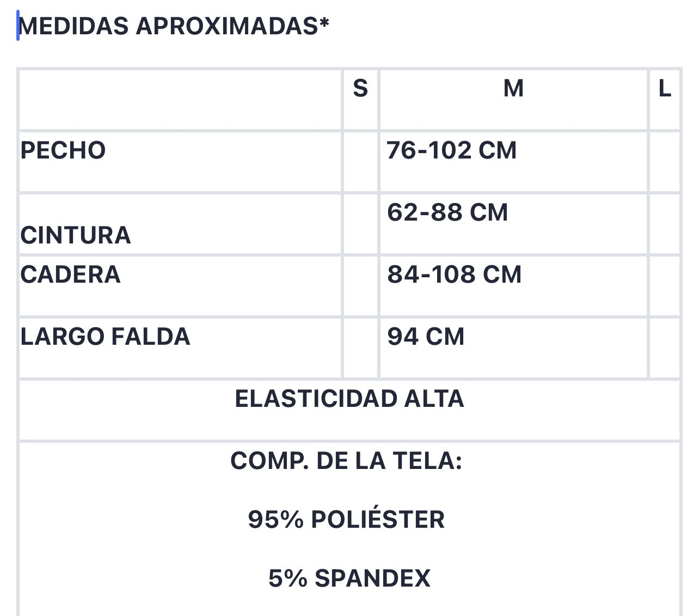Click the PECHO row label
The image size is (699, 616).
tap(63, 150)
